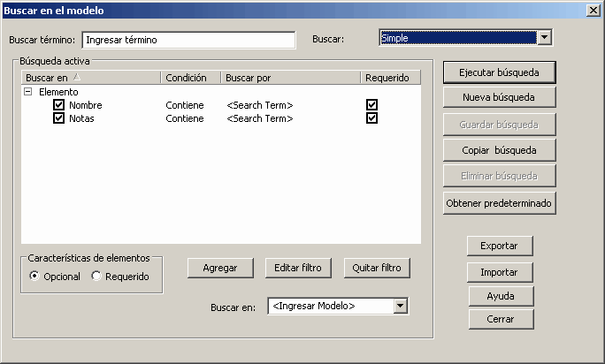Click the Condición column header
This screenshot has height=364, width=605.
tap(191, 78)
